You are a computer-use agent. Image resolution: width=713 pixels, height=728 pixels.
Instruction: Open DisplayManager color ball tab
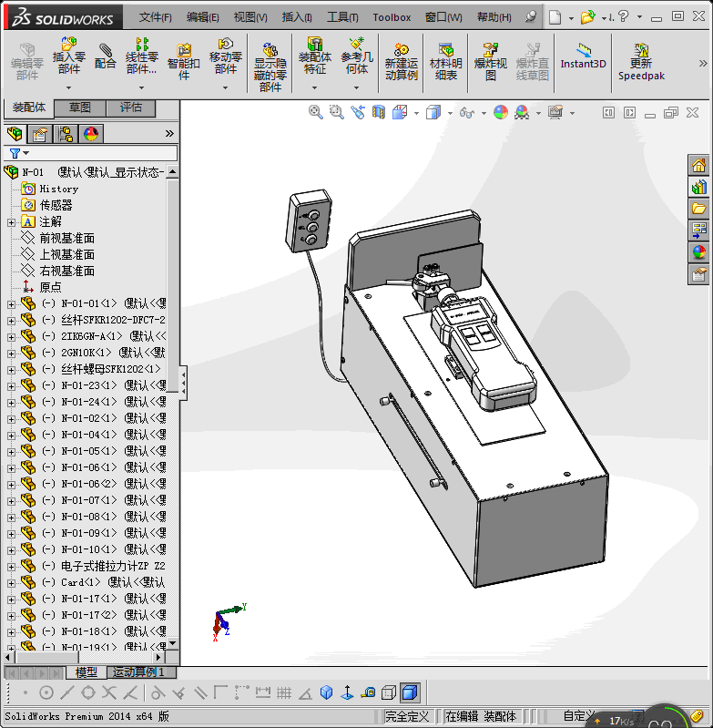click(91, 134)
